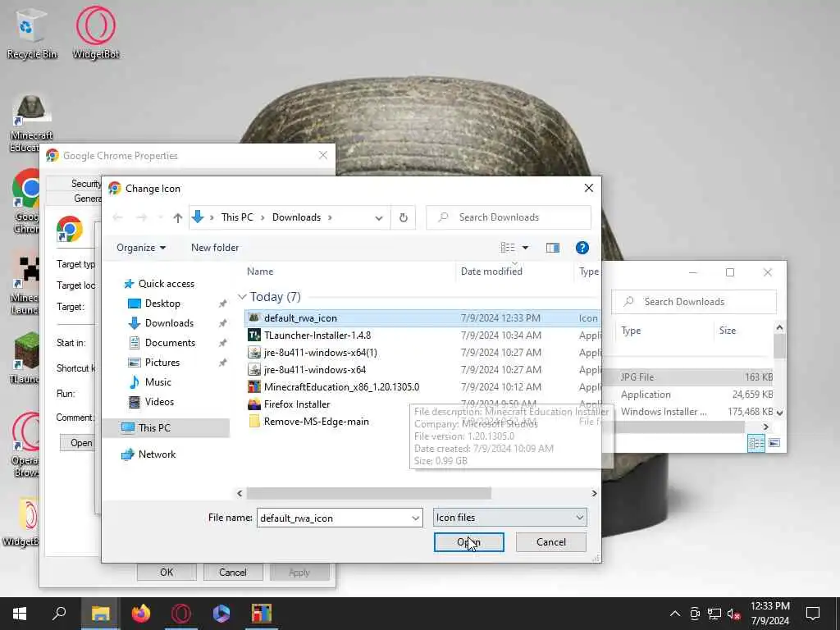Switch to Security tab in Chrome Properties
The height and width of the screenshot is (630, 840).
click(x=85, y=184)
